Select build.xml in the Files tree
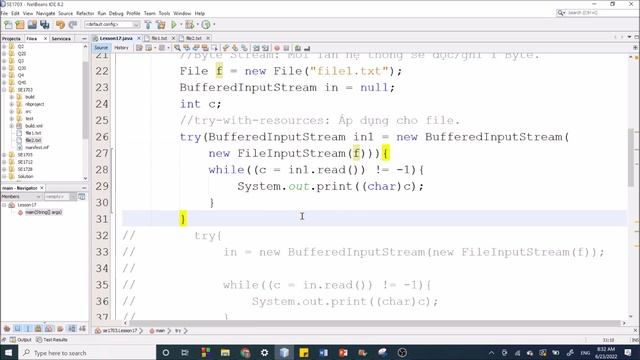 click(33, 126)
